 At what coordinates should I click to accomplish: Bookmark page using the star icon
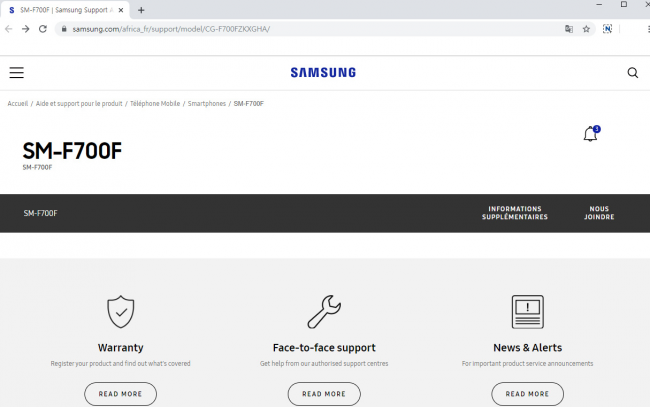pyautogui.click(x=586, y=29)
